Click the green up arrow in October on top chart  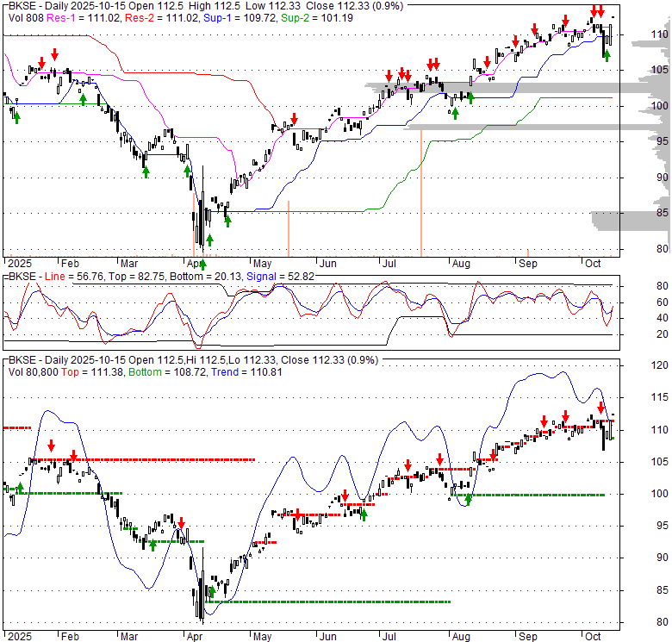click(x=607, y=56)
